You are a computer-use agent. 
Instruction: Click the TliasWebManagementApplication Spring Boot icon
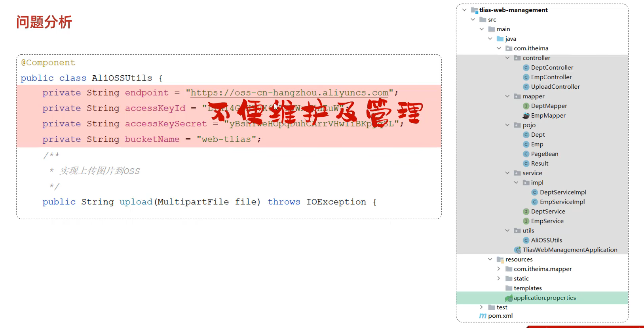click(517, 250)
